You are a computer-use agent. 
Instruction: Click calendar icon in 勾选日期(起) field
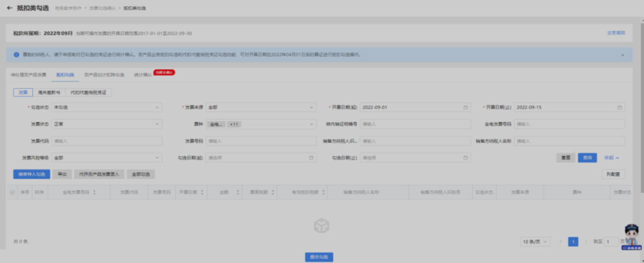tap(311, 158)
